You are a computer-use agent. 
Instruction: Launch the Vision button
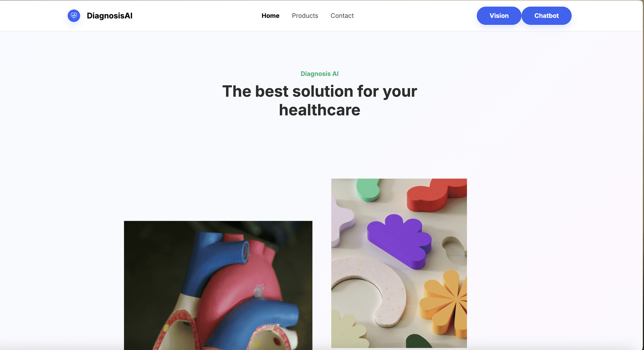pos(499,16)
